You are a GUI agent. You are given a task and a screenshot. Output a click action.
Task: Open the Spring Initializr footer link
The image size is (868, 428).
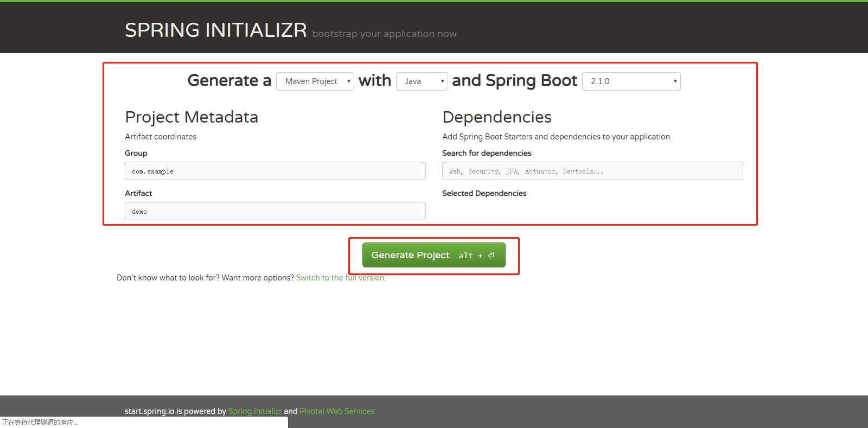point(255,411)
